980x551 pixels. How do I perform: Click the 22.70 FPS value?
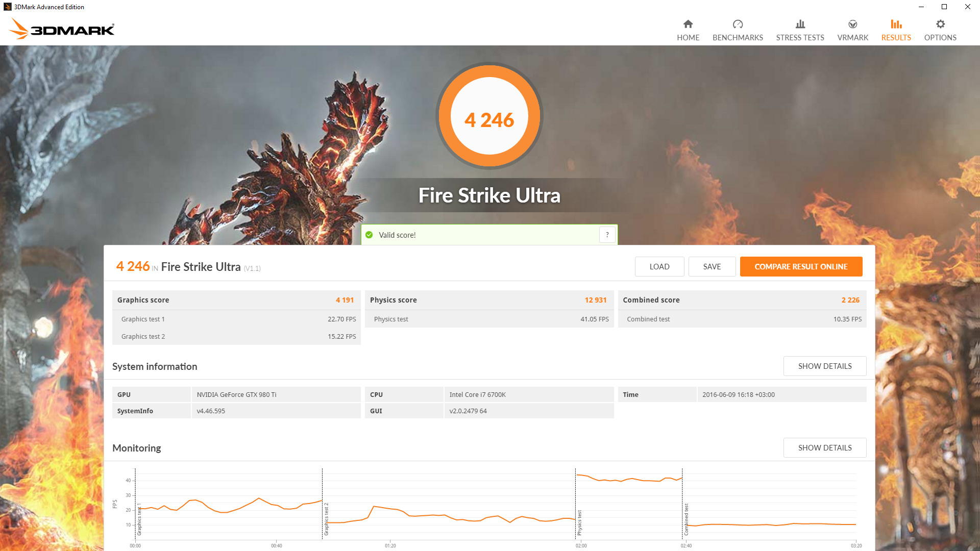coord(341,319)
